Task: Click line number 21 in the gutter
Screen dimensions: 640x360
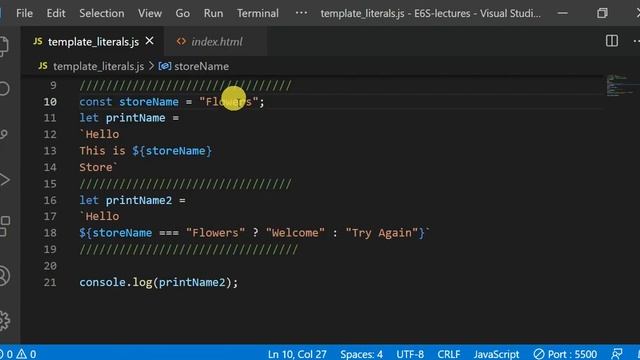Action: 50,282
